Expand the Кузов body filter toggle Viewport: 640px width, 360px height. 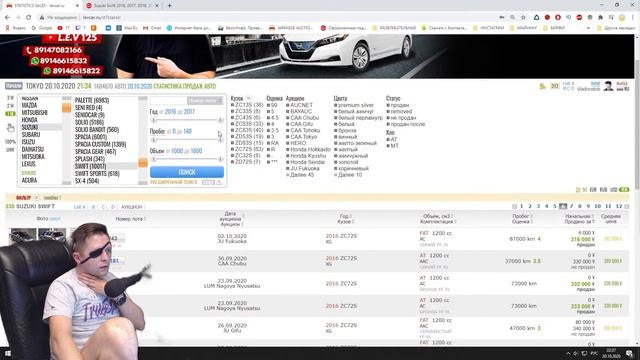(249, 98)
